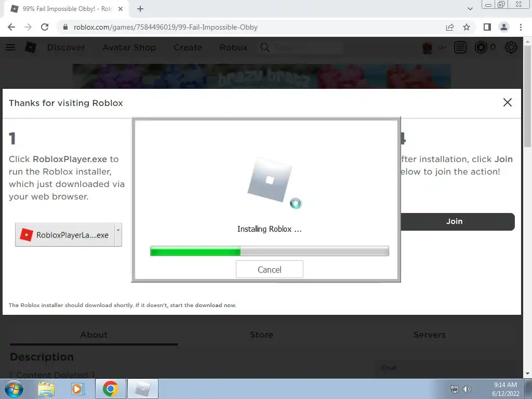This screenshot has height=399, width=532.
Task: Open Windows Explorer from taskbar
Action: pos(46,389)
